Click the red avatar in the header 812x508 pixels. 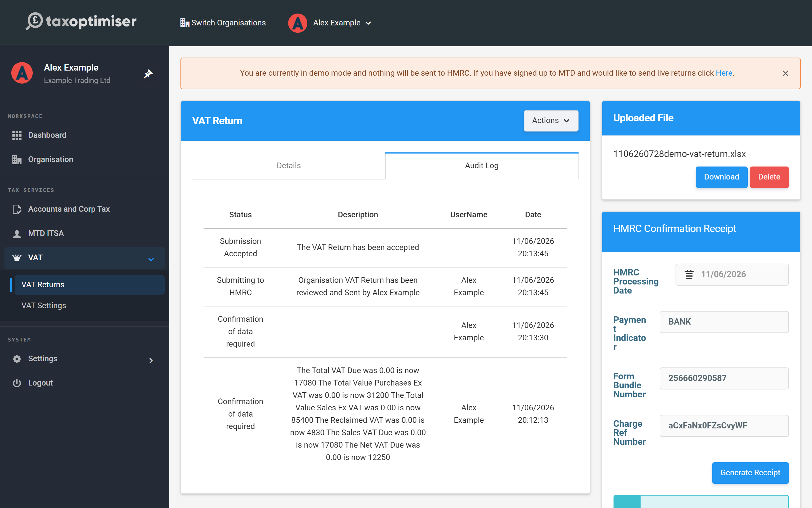point(297,23)
